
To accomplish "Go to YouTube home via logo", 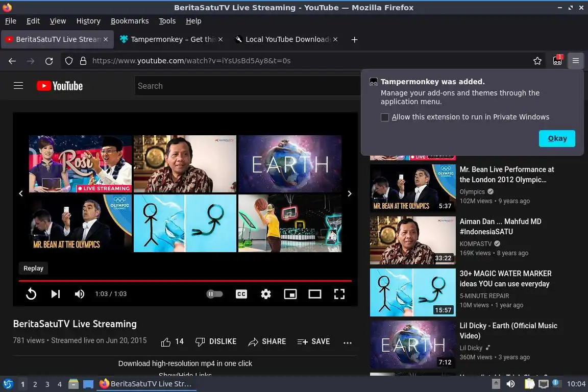I will coord(60,86).
